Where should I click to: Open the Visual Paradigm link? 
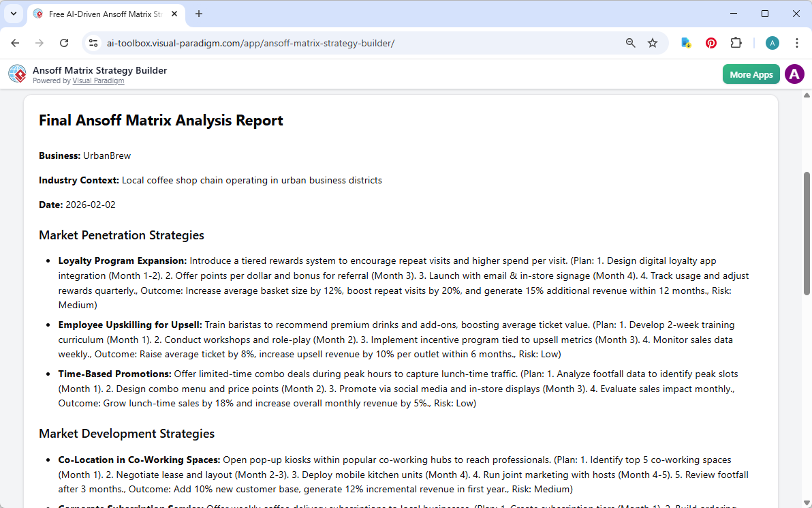(x=98, y=80)
